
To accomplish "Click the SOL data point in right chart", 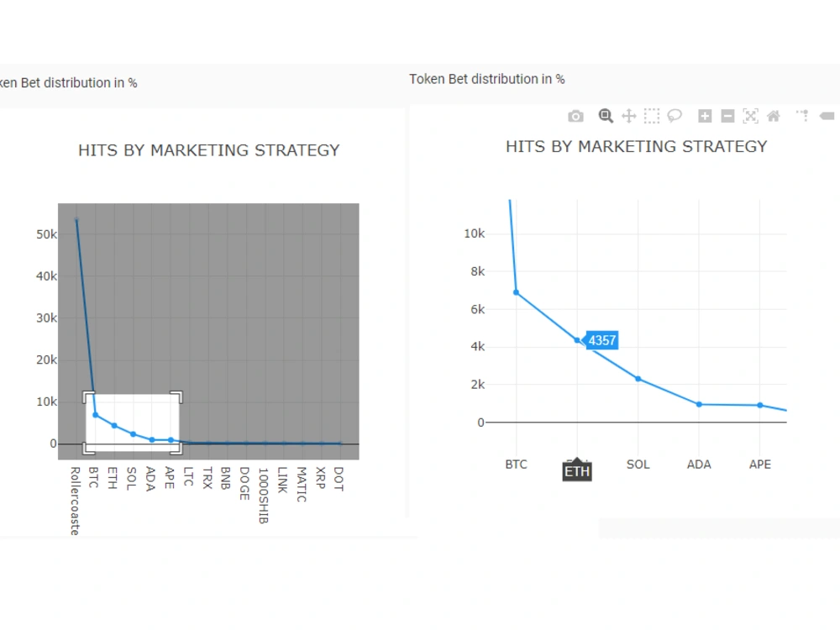I will 638,379.
